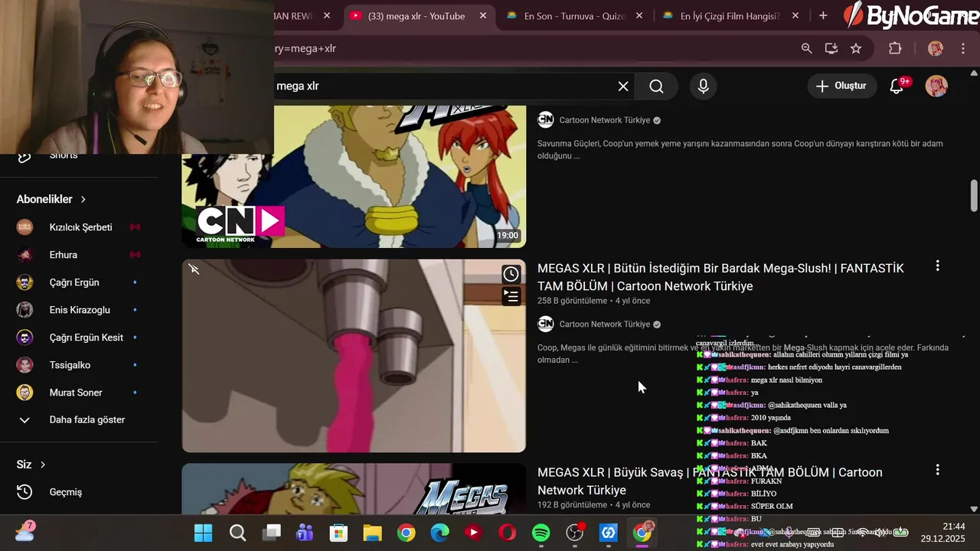Open Spotify from taskbar
Viewport: 980px width, 551px height.
click(541, 533)
